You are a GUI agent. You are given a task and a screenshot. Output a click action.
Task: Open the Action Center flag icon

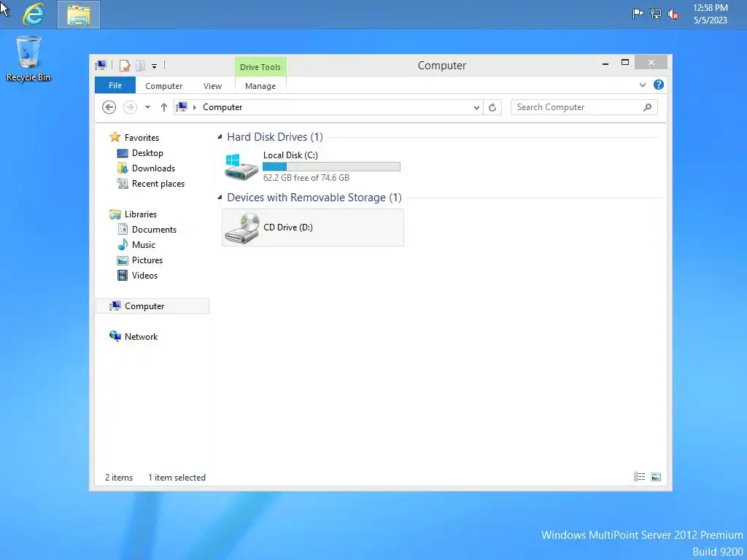pos(638,14)
